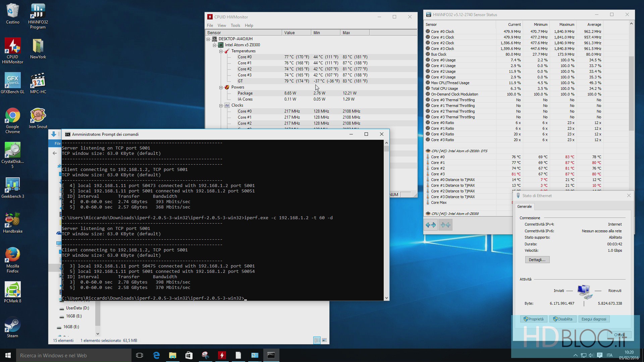Click the Value column header in HWMonitor
Viewport: 644px width, 362px height.
coord(297,33)
